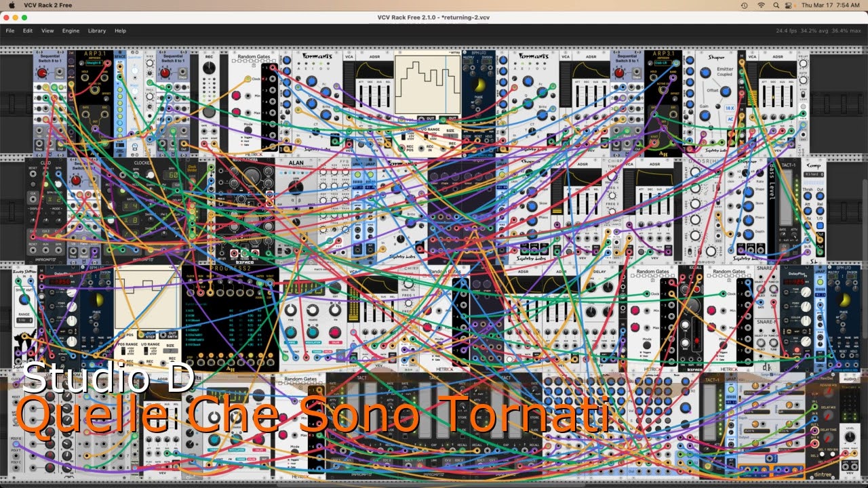Click red Min button on Random Gates left of KICKALL
Image resolution: width=868 pixels, height=488 pixels.
635,310
